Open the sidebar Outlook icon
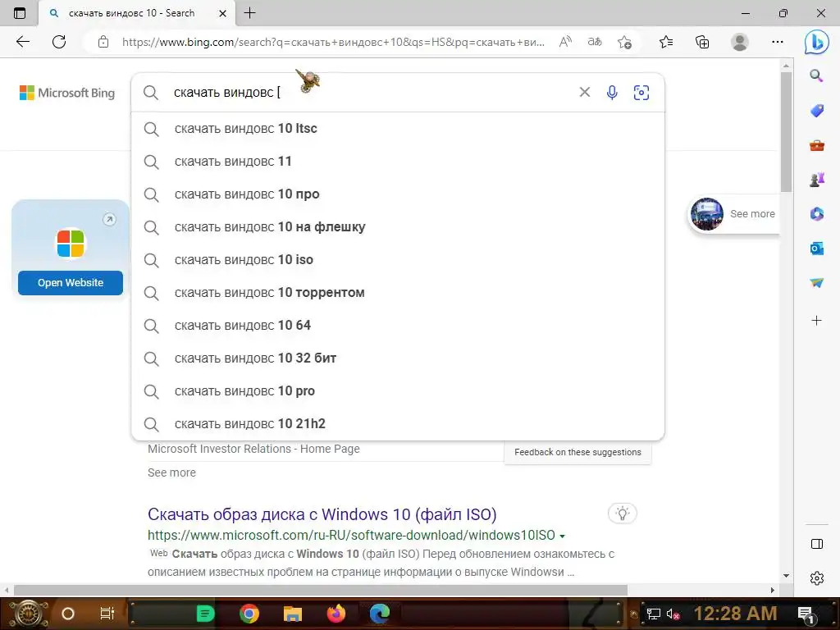The image size is (840, 630). coord(816,248)
